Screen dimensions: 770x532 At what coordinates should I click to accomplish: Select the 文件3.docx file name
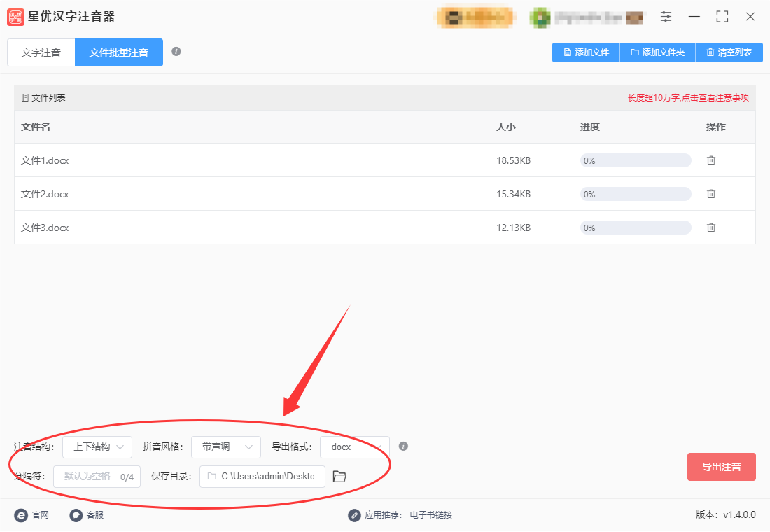click(x=45, y=227)
